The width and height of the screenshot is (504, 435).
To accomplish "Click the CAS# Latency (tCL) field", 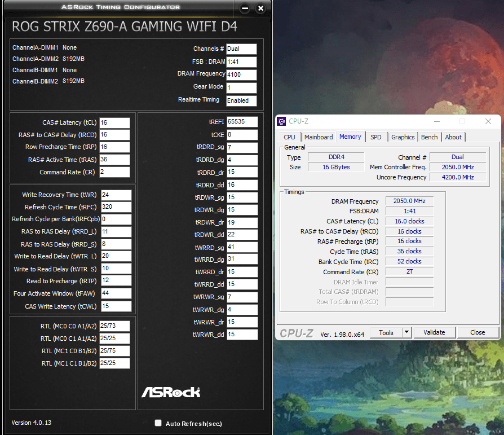I will click(x=114, y=122).
